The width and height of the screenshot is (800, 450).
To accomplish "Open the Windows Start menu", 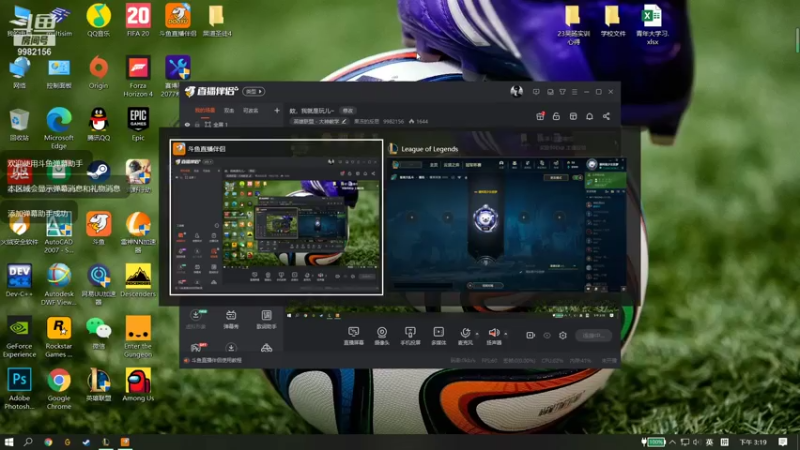I will coord(9,442).
